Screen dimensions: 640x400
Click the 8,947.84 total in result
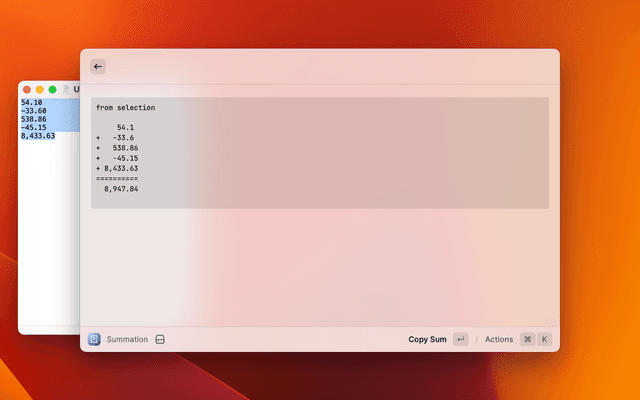(121, 189)
